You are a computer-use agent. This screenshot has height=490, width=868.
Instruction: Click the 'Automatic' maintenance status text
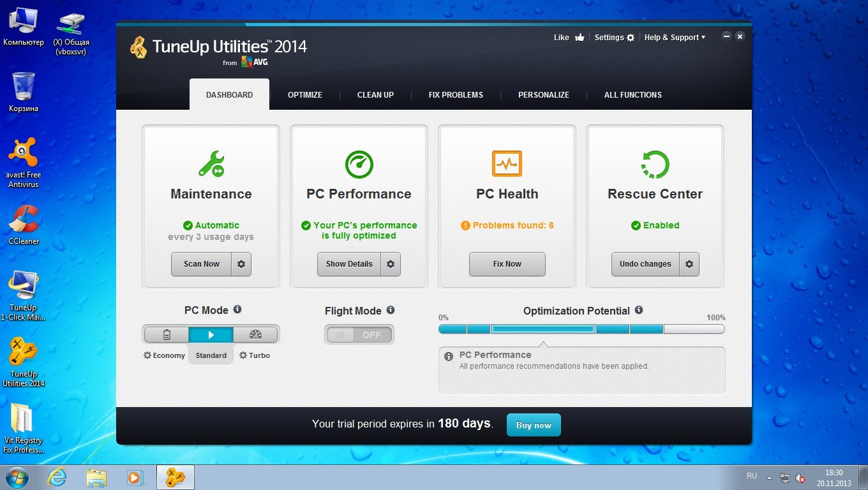coord(217,225)
